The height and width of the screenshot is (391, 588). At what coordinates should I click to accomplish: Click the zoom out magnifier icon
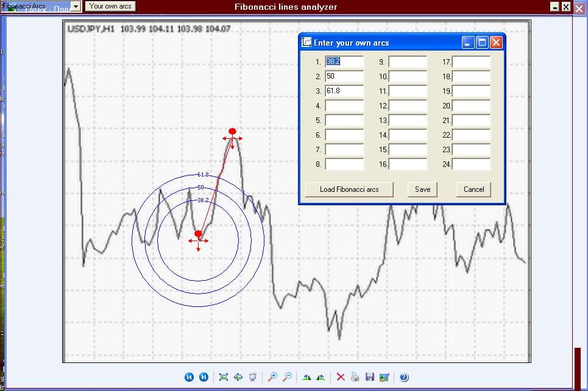pos(287,377)
